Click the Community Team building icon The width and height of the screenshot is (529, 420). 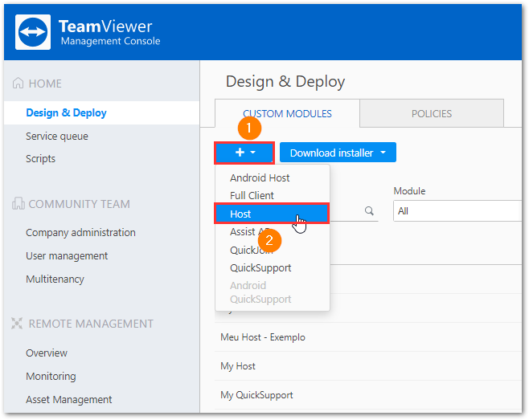pyautogui.click(x=18, y=204)
